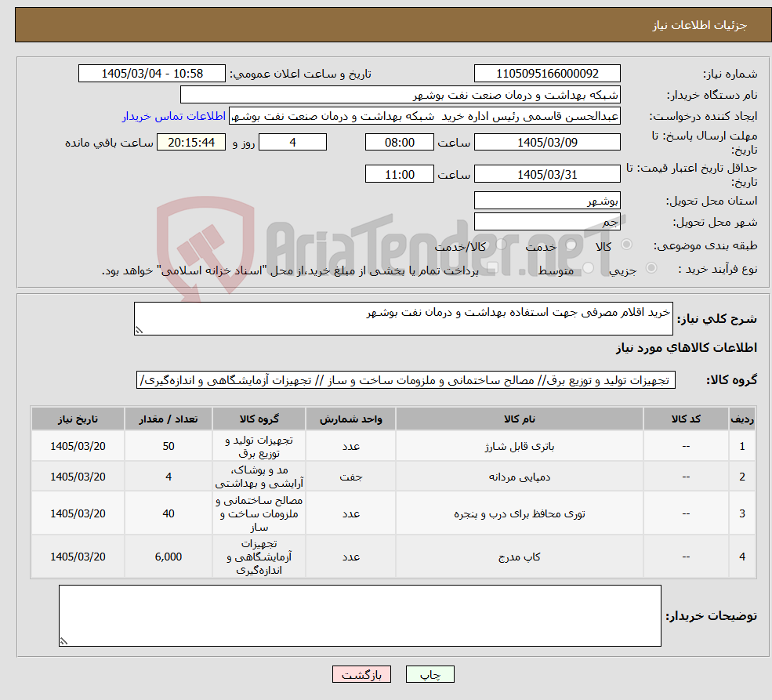
Task: Click the price validity date 1405/03/31
Action: point(547,174)
